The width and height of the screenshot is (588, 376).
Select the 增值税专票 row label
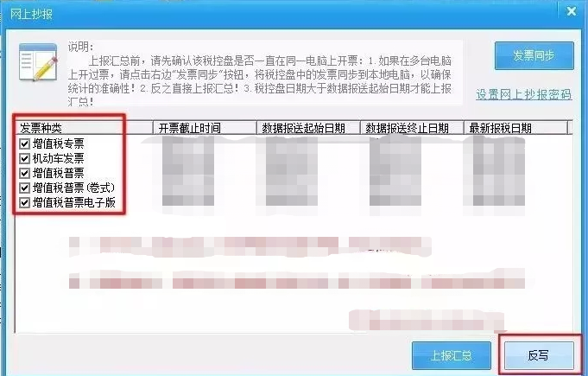(58, 143)
